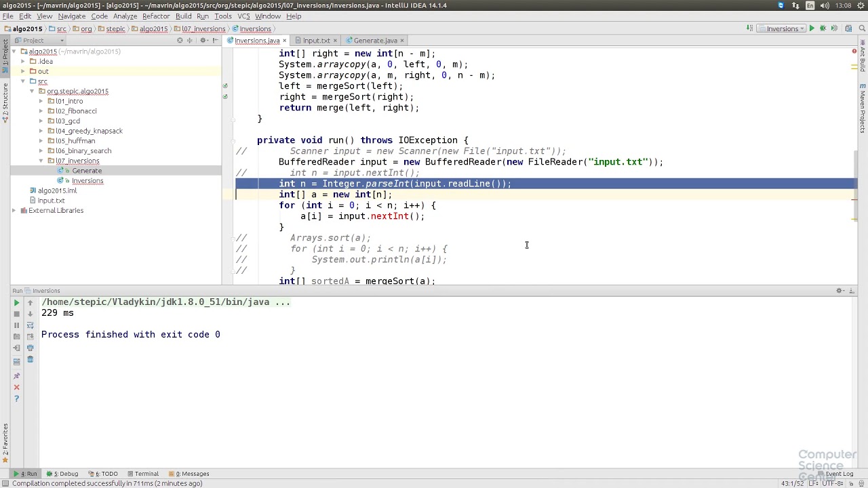
Task: Open Project panel settings gear menu
Action: point(203,41)
